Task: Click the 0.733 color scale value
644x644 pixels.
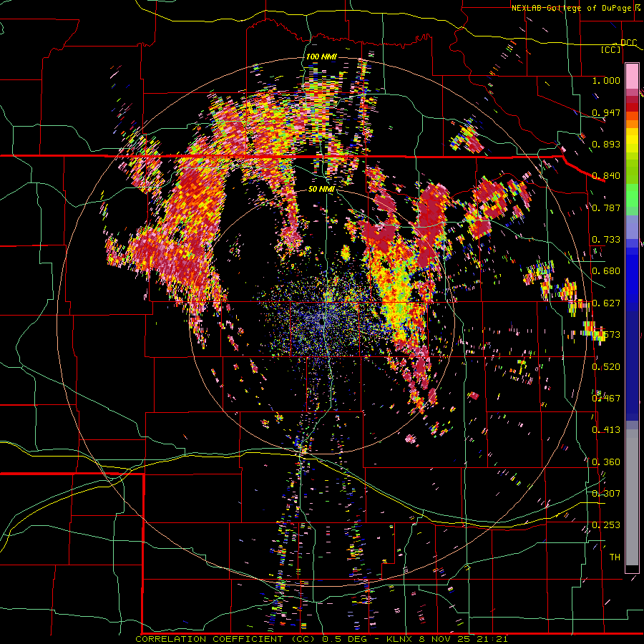Action: click(606, 239)
